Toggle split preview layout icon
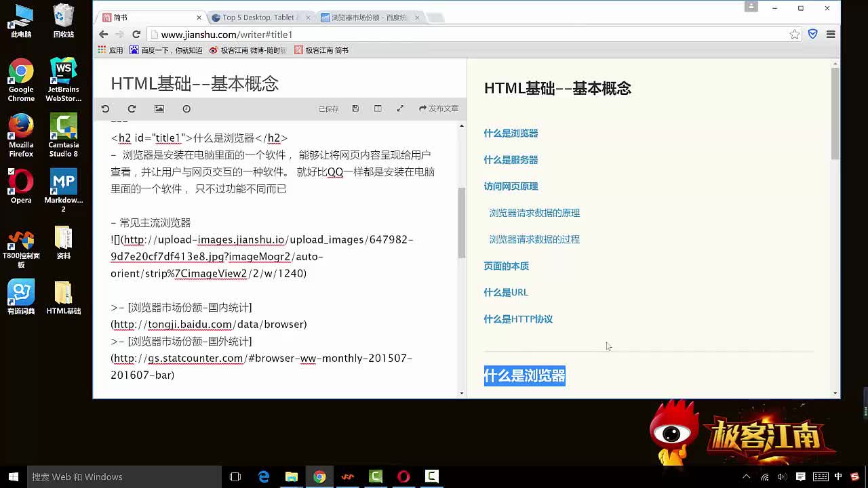 click(378, 108)
